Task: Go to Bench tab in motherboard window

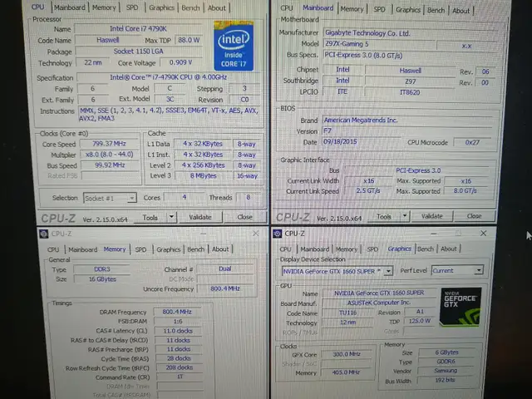Action: click(436, 10)
